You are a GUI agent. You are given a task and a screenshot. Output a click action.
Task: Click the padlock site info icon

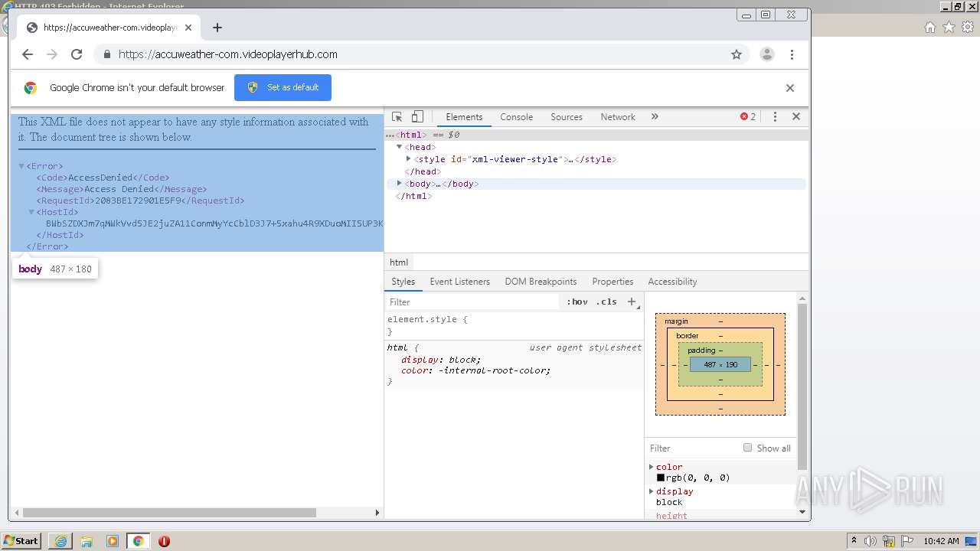click(106, 54)
